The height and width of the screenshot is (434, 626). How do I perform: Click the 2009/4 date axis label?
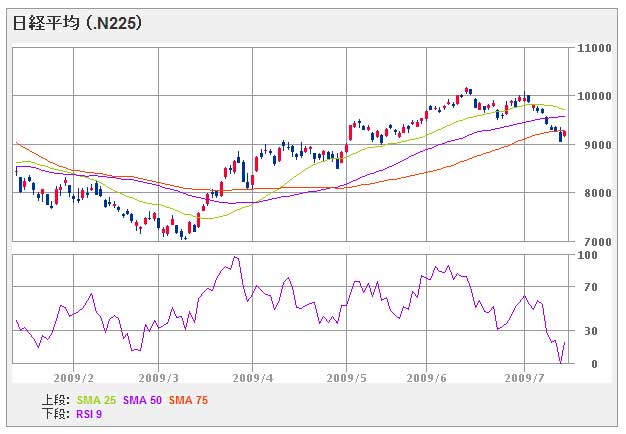pos(253,378)
